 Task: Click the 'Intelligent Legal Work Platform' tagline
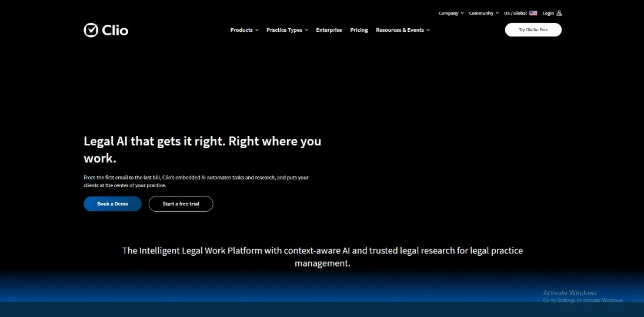(x=322, y=256)
